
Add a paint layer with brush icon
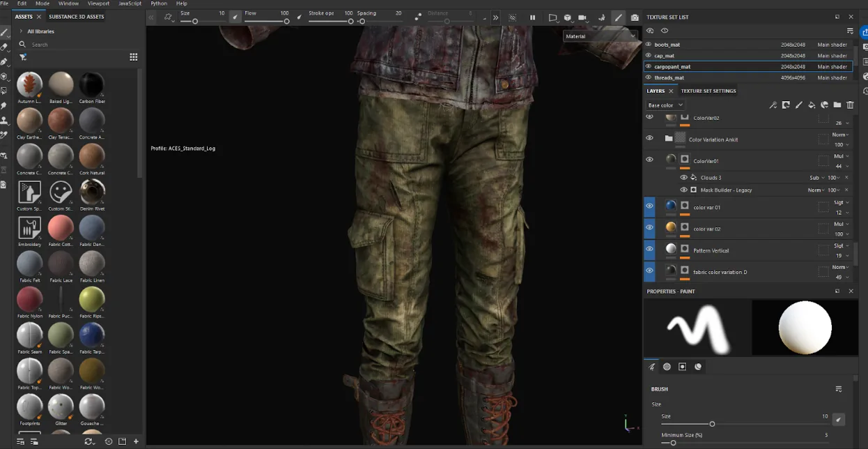[x=799, y=105]
